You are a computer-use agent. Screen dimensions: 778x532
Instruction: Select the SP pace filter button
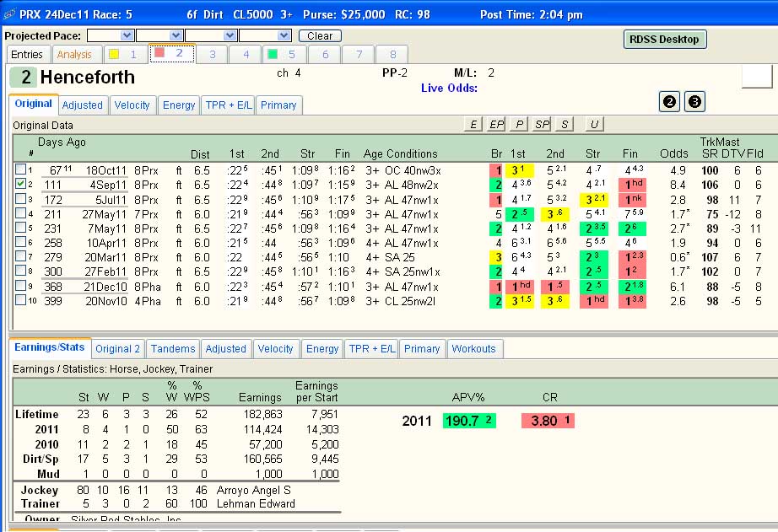coord(542,125)
